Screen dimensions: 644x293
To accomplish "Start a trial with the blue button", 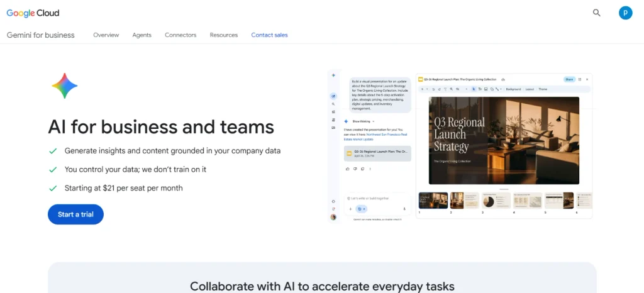I will tap(75, 214).
